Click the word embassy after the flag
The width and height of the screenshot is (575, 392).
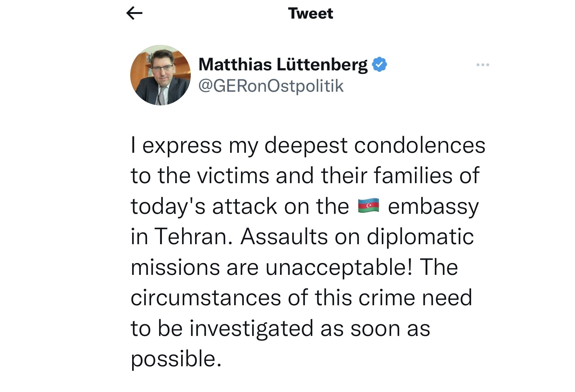[x=433, y=207]
